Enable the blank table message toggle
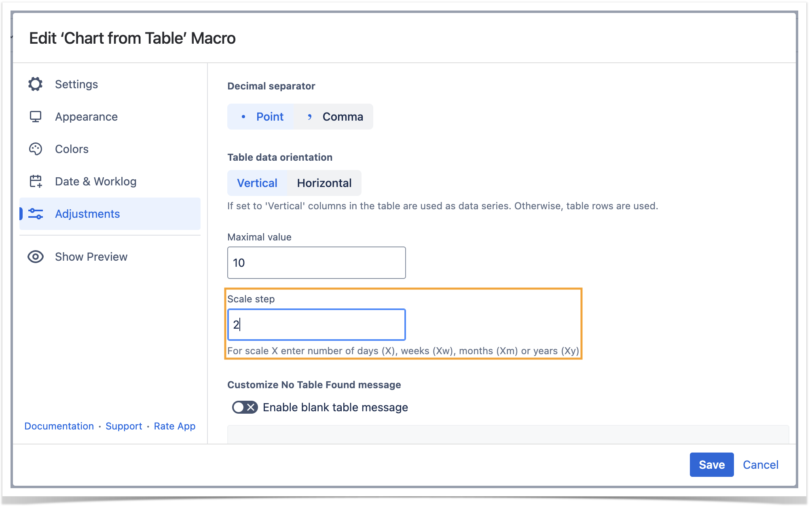Viewport: 812px width, 508px height. click(245, 407)
